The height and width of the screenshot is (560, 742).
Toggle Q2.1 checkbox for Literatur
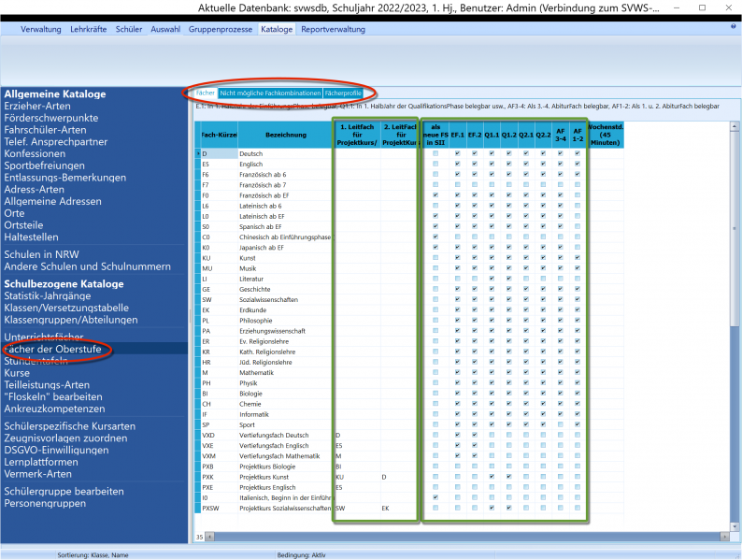pos(526,279)
